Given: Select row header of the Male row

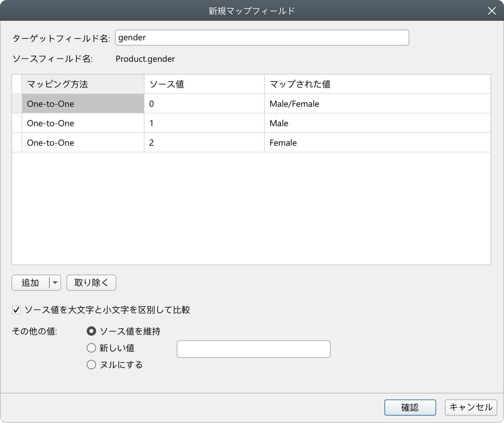Looking at the screenshot, I should [x=17, y=123].
